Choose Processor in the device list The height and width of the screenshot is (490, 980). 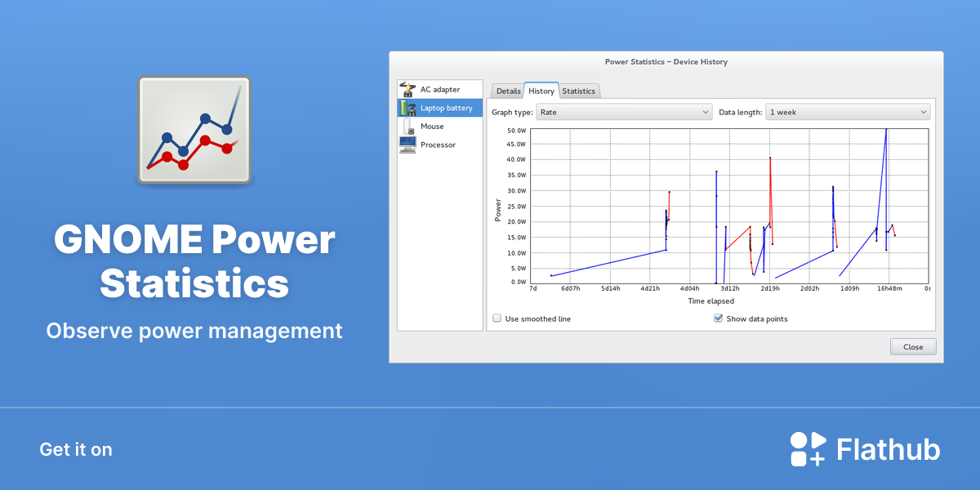click(440, 145)
